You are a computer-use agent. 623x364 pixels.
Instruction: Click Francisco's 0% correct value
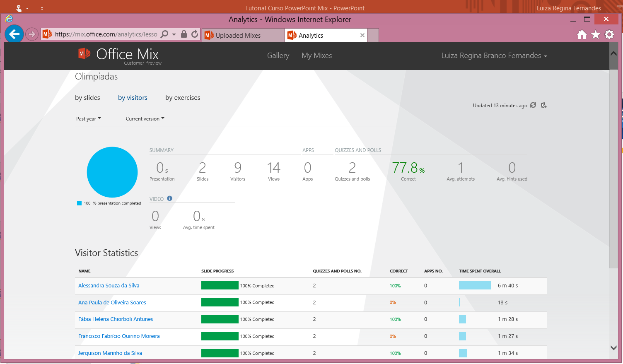pos(393,336)
